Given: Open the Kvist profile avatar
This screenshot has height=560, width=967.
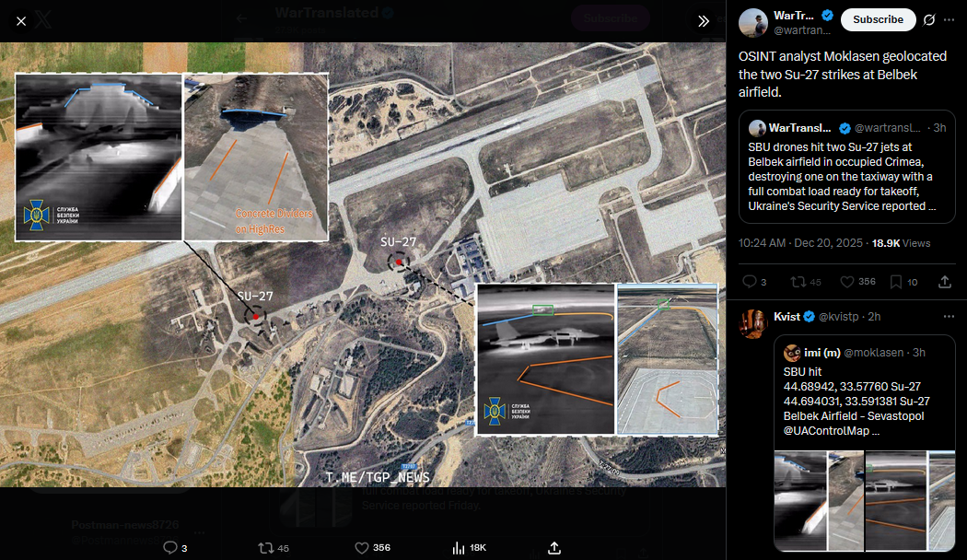Looking at the screenshot, I should point(753,324).
